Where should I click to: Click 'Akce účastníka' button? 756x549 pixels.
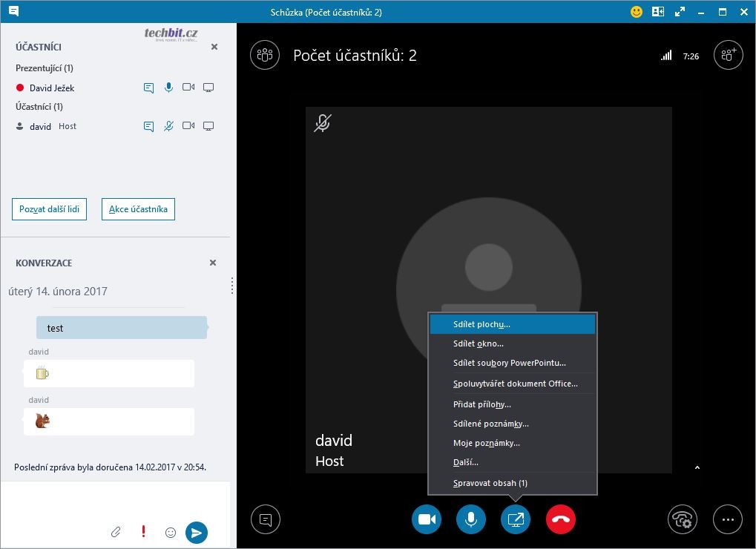pos(138,209)
